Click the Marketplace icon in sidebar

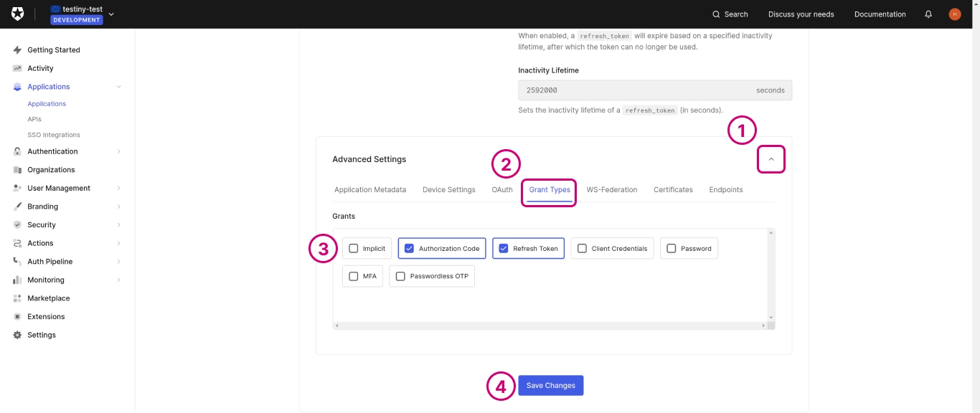coord(17,298)
